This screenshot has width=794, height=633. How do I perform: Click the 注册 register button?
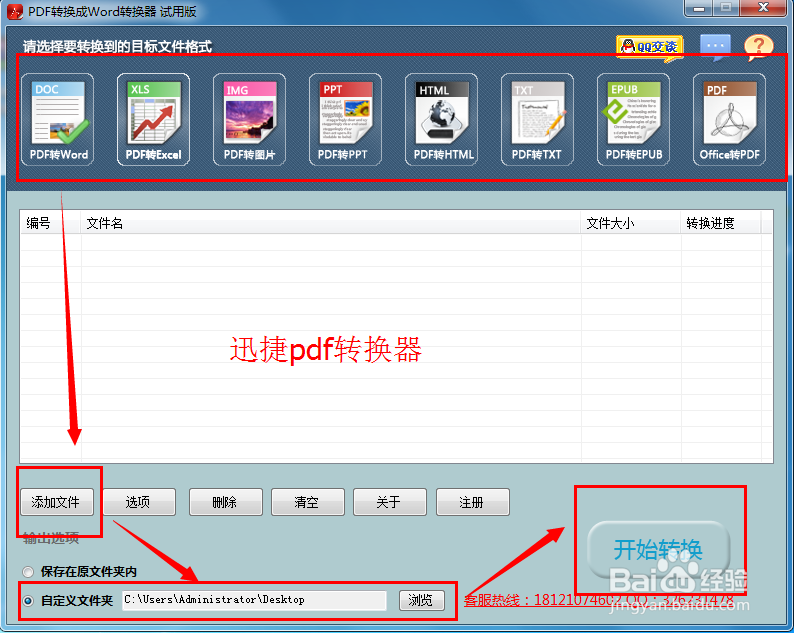click(x=472, y=502)
